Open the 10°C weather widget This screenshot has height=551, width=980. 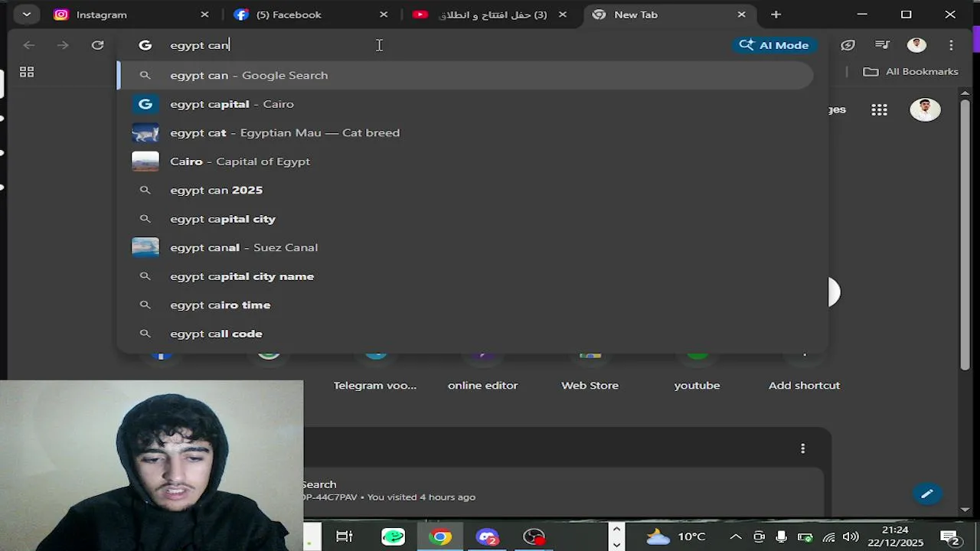click(675, 536)
